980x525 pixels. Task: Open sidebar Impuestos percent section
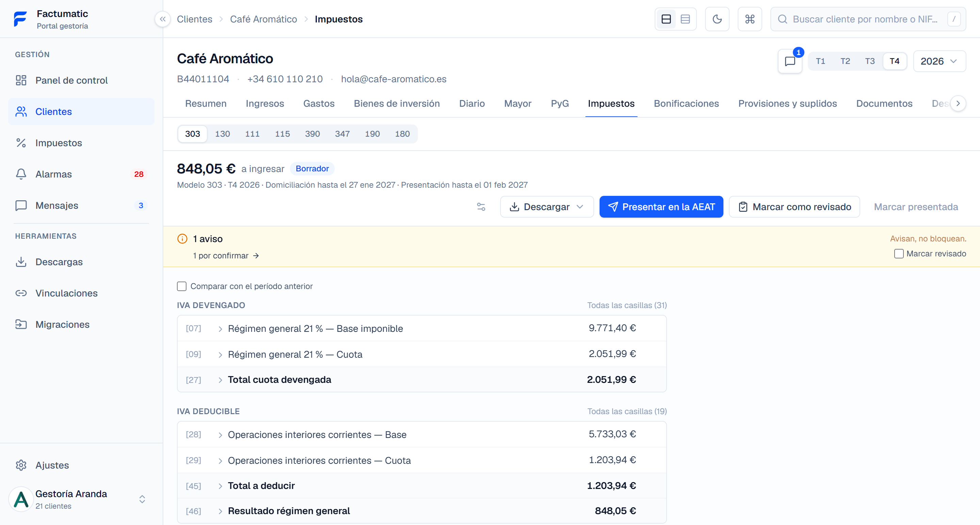pyautogui.click(x=81, y=143)
